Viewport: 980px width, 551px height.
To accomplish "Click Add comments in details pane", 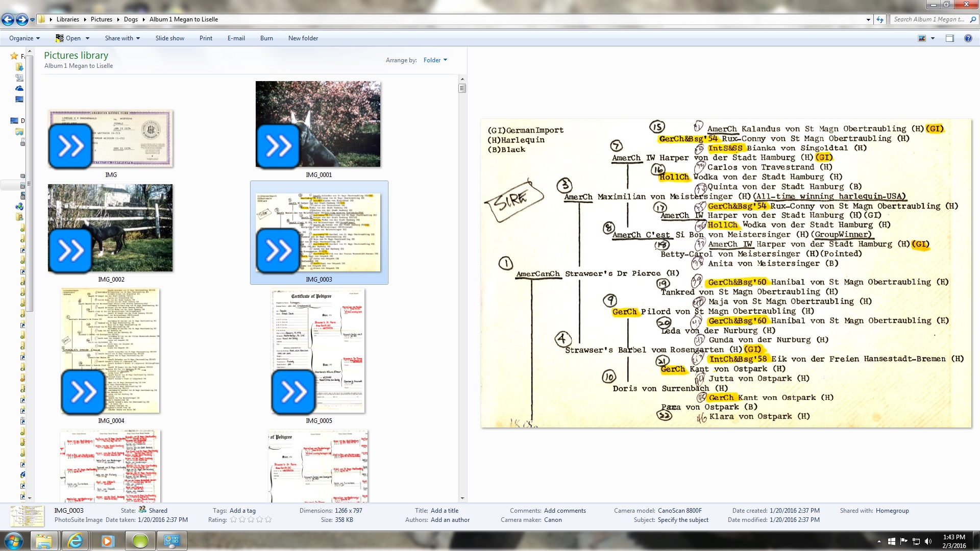I will coord(565,511).
